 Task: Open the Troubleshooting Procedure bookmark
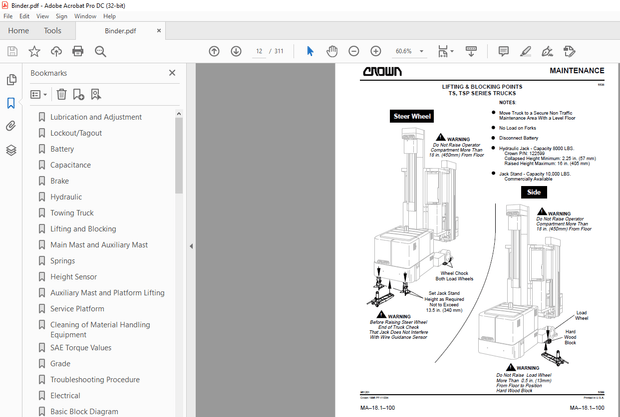(x=95, y=379)
